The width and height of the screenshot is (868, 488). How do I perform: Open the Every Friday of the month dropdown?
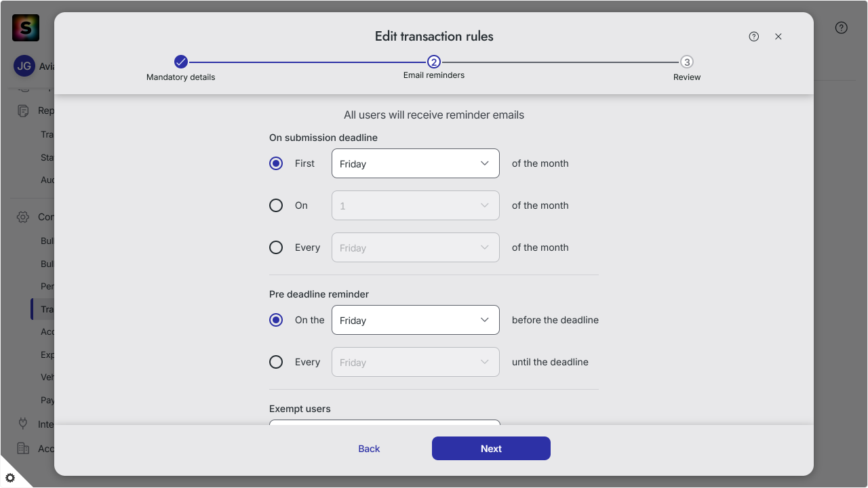416,247
